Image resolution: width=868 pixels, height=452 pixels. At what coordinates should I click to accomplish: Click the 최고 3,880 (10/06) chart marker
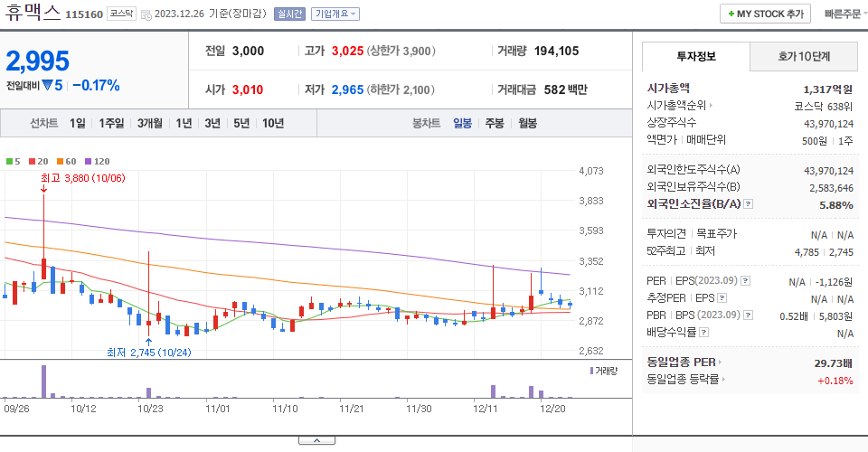[83, 178]
